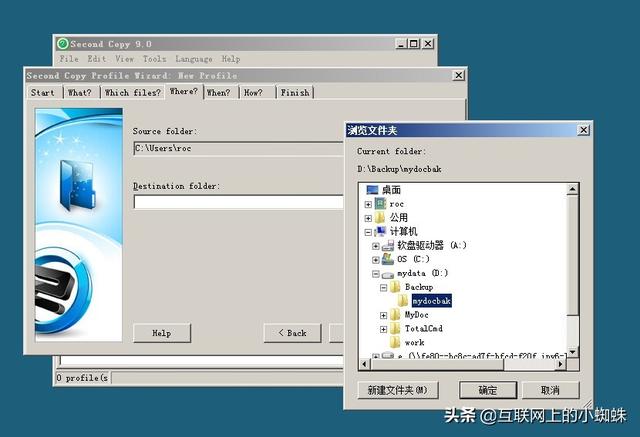Select Backup in the folder tree
The width and height of the screenshot is (640, 437).
pyautogui.click(x=419, y=287)
